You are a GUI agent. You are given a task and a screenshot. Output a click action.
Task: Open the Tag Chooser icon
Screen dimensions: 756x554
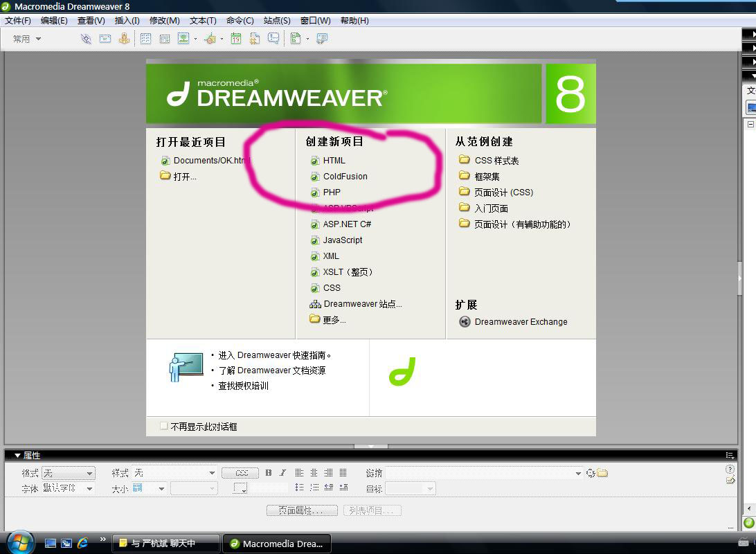point(322,39)
